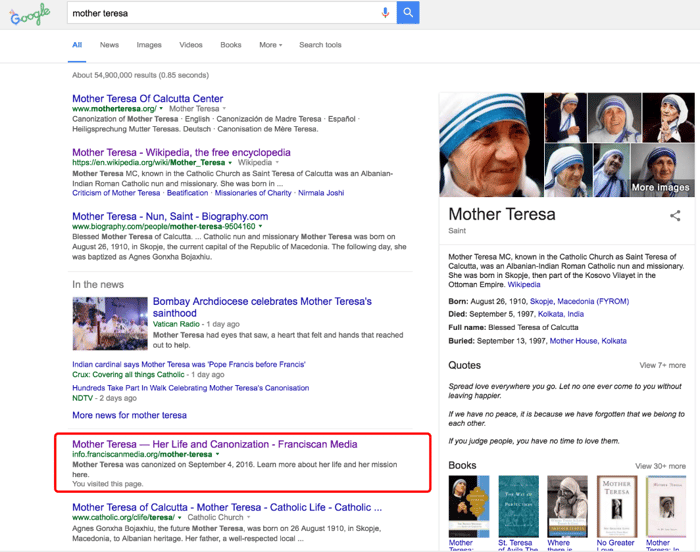Screen dimensions: 700x552
Task: Click View 30+ more books
Action: pyautogui.click(x=661, y=466)
